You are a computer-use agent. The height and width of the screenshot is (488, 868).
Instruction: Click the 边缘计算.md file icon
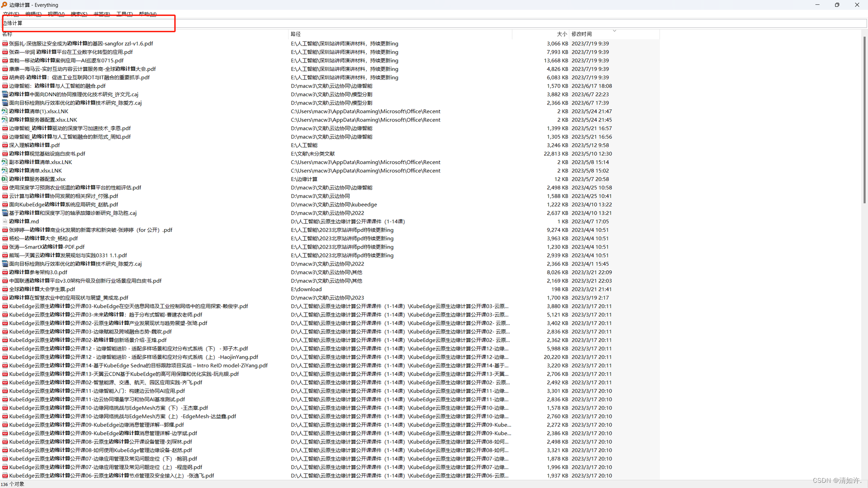[5, 222]
